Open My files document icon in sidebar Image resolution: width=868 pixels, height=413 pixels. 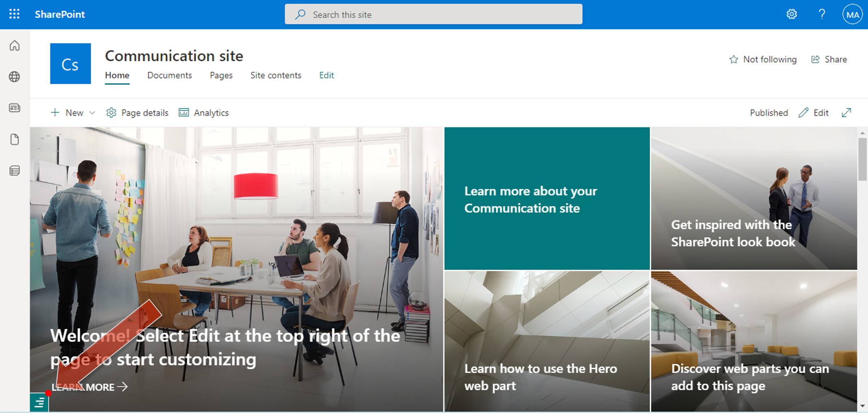point(15,139)
